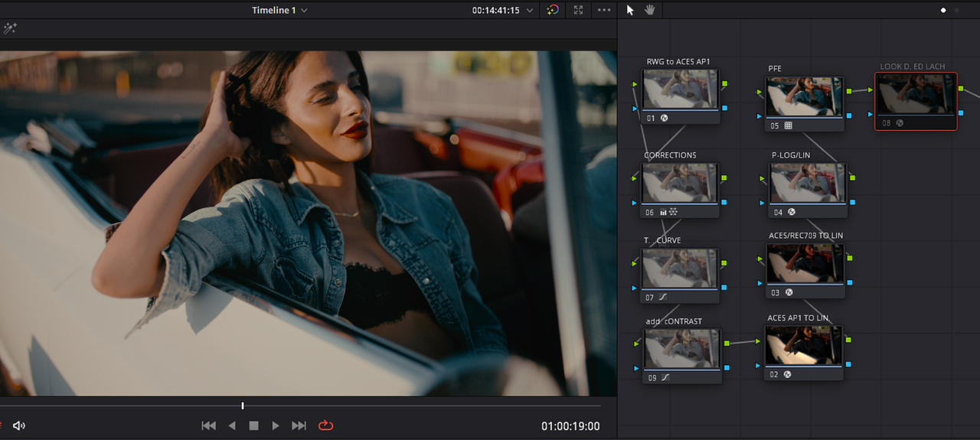Select the add. cONTRAST node 09 thumbnail
The width and height of the screenshot is (980, 440).
683,349
